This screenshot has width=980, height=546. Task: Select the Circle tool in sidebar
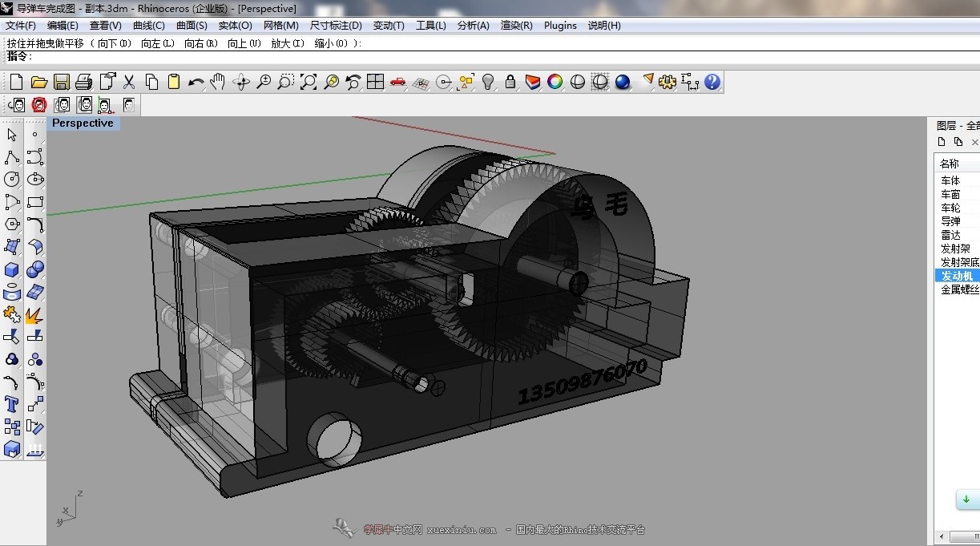12,180
